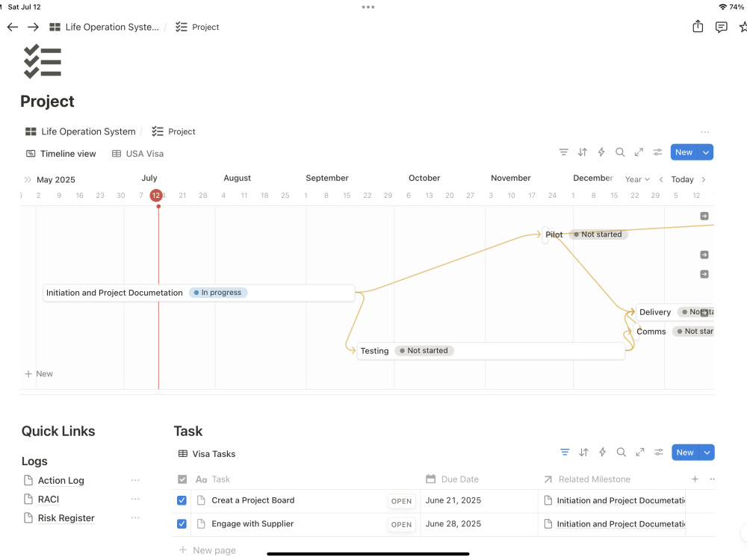
Task: Click the Due Date column header
Action: (x=452, y=479)
